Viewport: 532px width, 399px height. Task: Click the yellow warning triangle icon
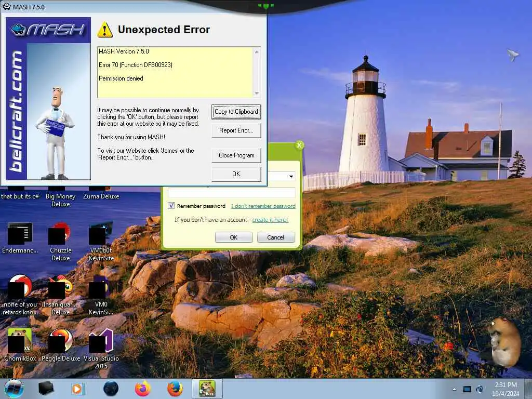click(105, 30)
